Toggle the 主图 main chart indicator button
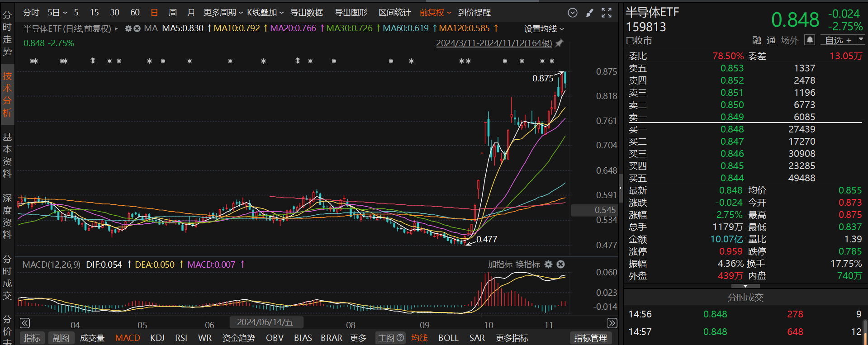 coord(390,338)
